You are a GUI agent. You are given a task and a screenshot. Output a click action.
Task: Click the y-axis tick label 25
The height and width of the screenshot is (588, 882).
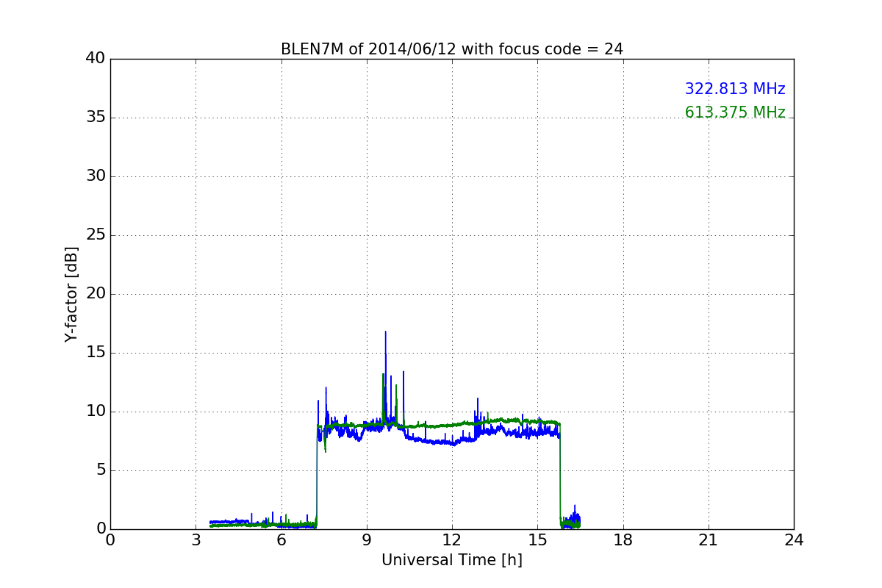point(96,235)
